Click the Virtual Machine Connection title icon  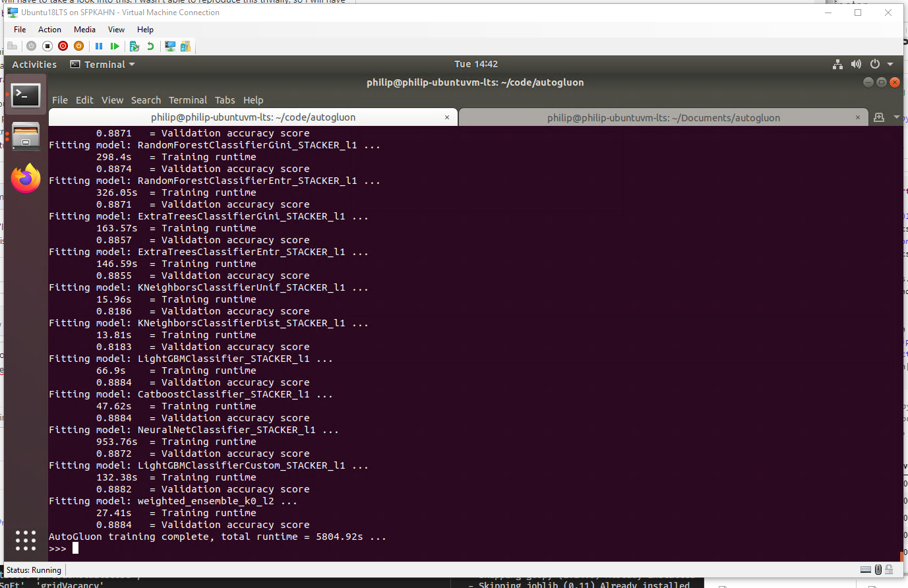click(13, 13)
